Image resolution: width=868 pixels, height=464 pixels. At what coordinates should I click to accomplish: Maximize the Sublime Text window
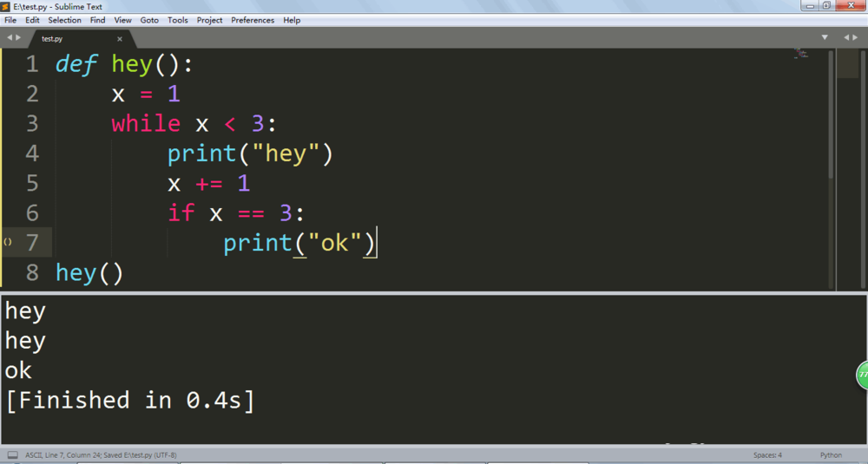pos(826,6)
